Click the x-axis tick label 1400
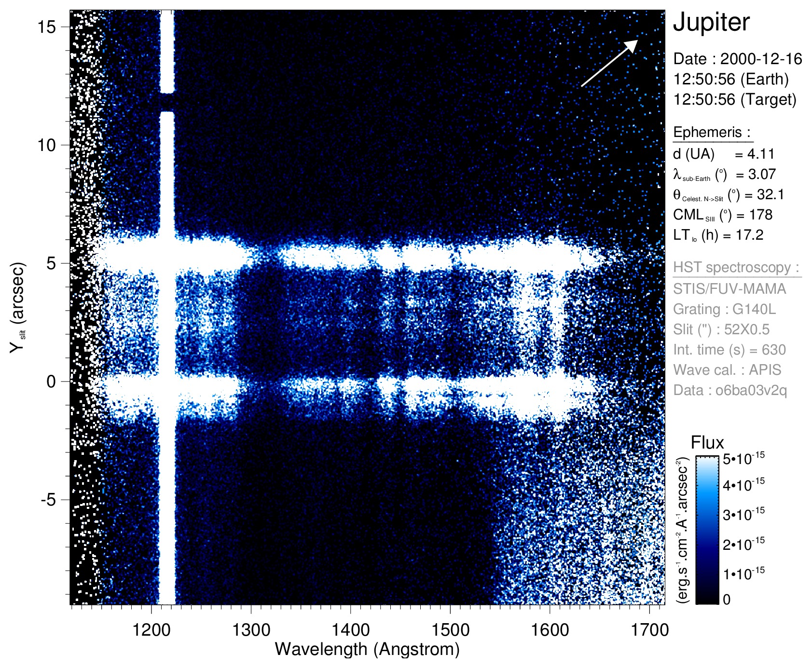Screen dimensions: 812x668 click(350, 630)
